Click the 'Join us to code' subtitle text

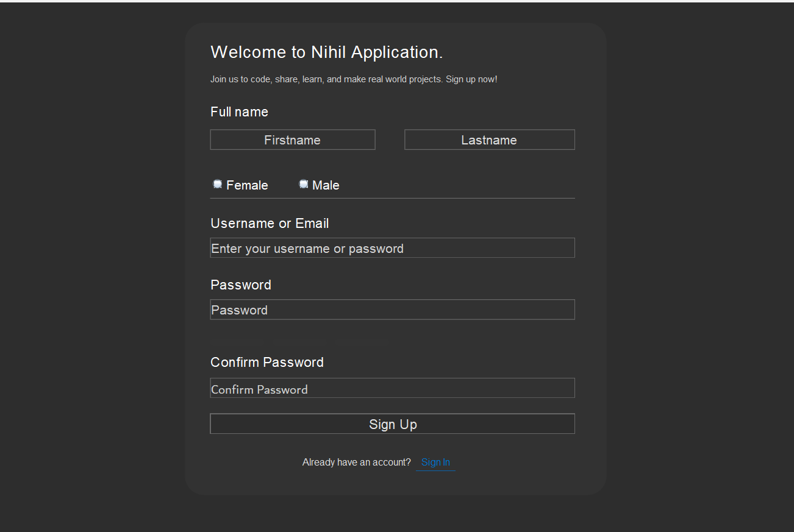(x=354, y=79)
